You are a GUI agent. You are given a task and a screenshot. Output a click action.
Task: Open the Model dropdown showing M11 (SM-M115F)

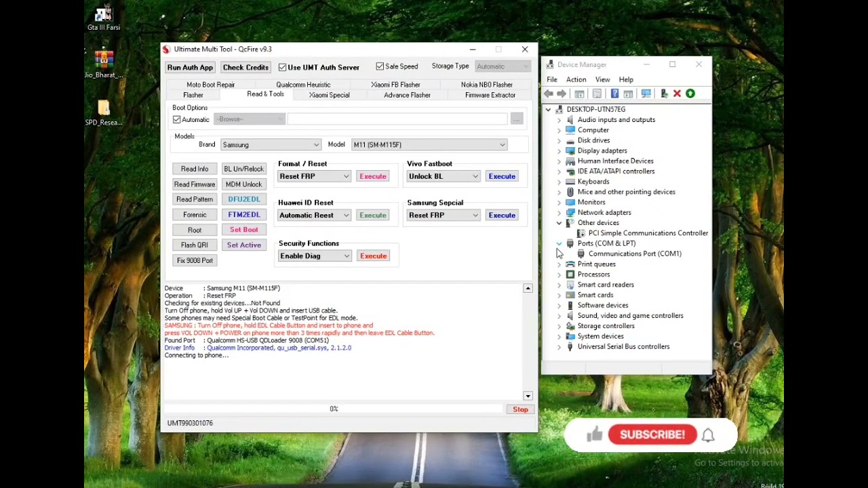click(429, 145)
